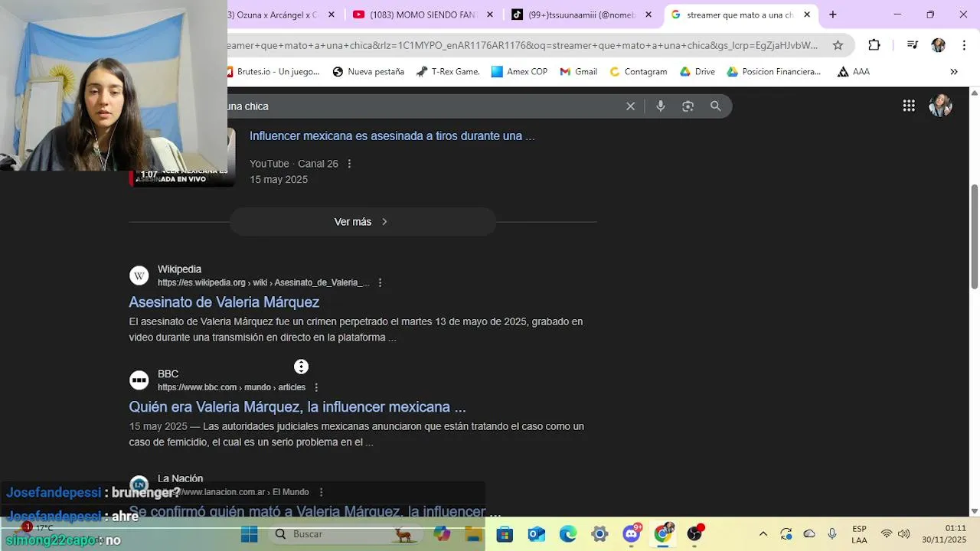
Task: Show hidden system tray icons chevron
Action: (x=763, y=534)
